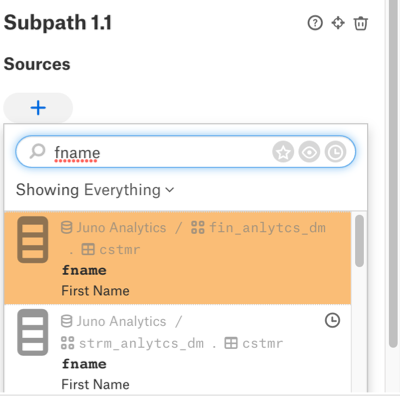
Task: Select fname in fin_anlytcs_dm cstmr
Action: pos(177,258)
